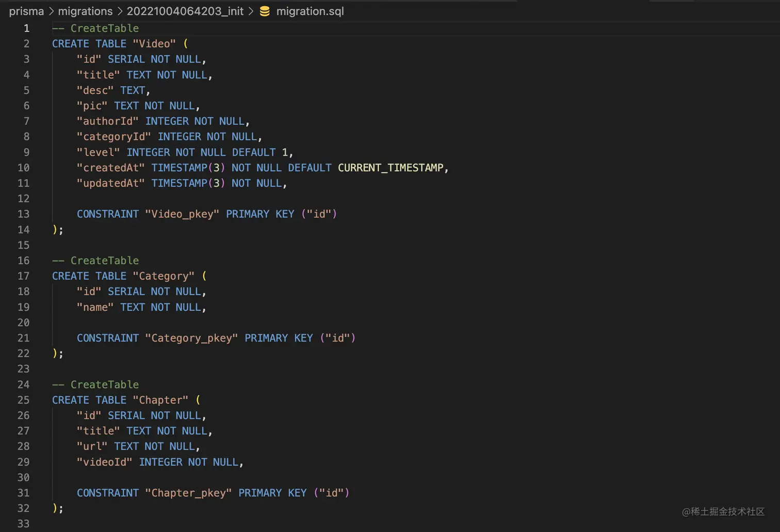
Task: Click line number 17 in the gutter
Action: pos(23,276)
